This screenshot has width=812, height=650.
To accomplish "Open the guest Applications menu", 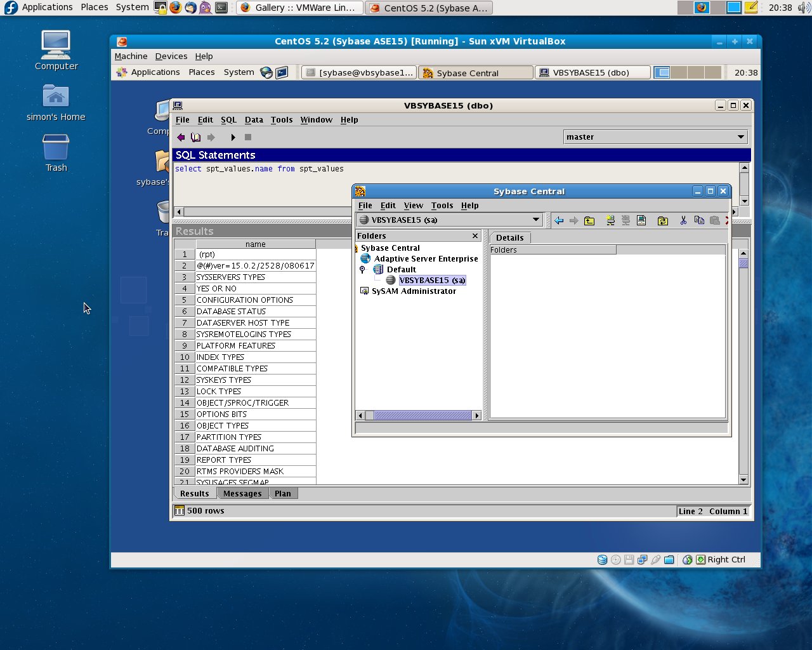I will [x=148, y=72].
